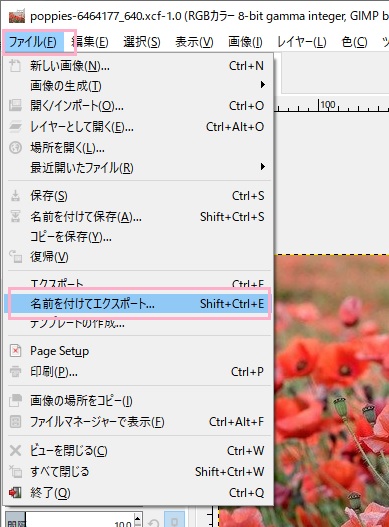Viewport: 389px width, 527px height.
Task: Open the 色(C) menu
Action: [354, 42]
